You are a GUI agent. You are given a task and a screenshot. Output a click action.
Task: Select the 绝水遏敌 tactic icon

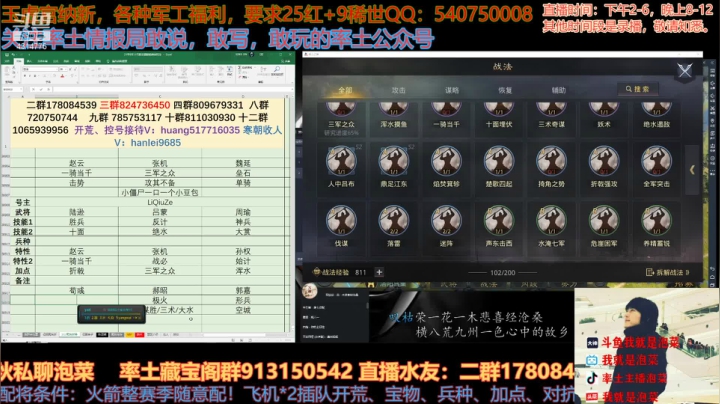(x=656, y=110)
